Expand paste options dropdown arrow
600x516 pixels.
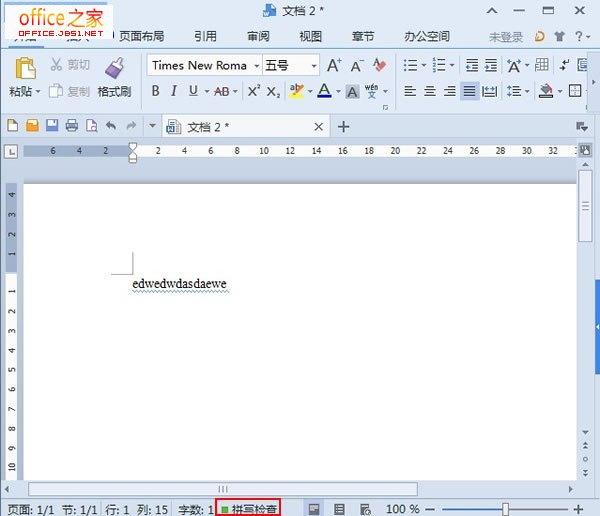[x=38, y=91]
